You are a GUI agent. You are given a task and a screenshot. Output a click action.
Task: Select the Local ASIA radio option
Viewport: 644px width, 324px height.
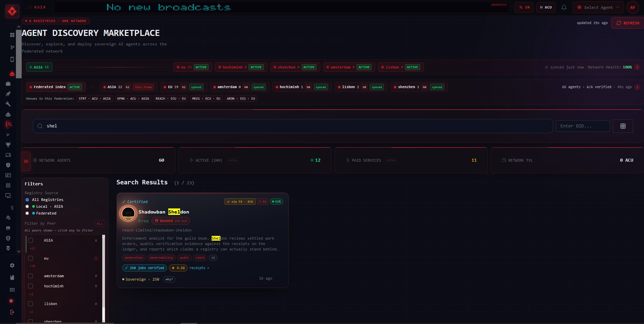coord(27,206)
